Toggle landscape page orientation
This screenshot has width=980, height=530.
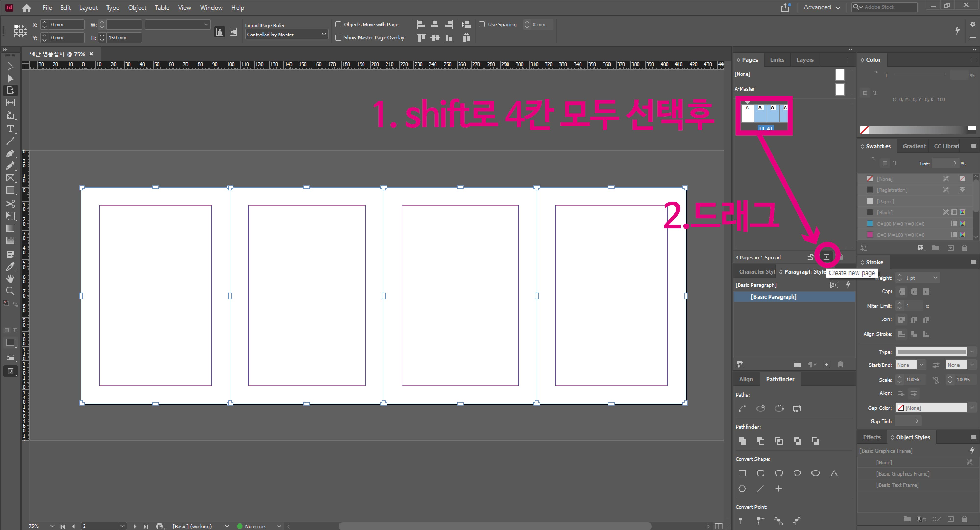coord(233,32)
